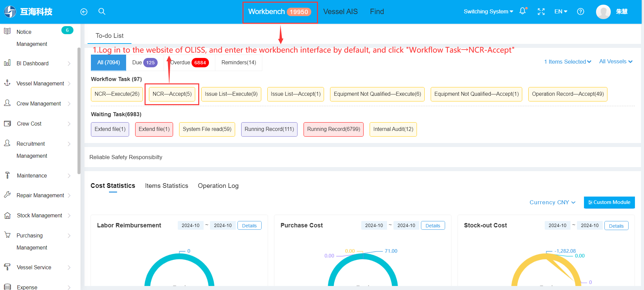The image size is (644, 290).
Task: Click Labor Reimbursement start date 2024-10
Action: point(191,225)
